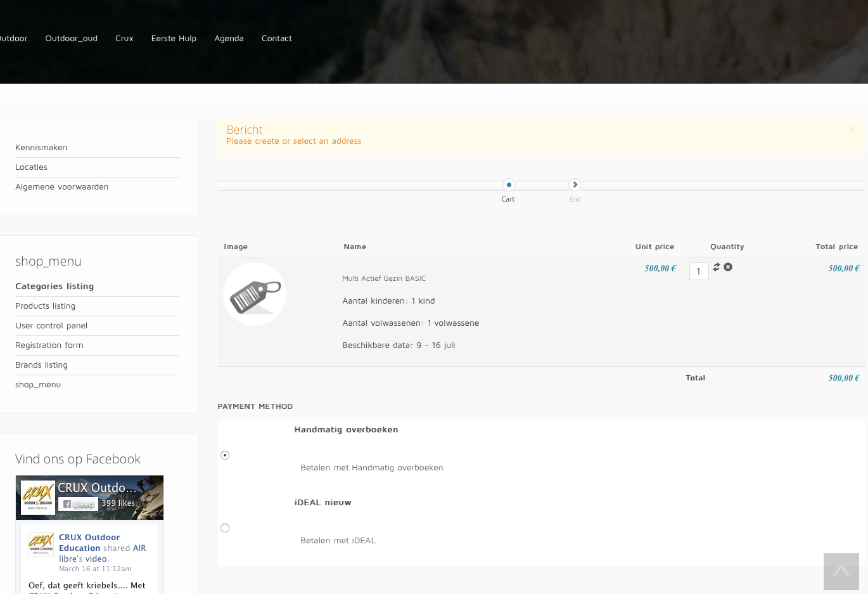This screenshot has height=594, width=868.
Task: Select Handmatig overboeken payment radio button
Action: click(225, 455)
